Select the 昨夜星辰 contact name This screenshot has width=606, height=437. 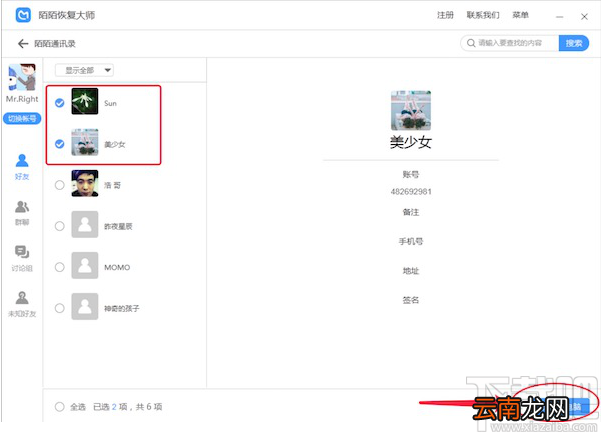(118, 226)
